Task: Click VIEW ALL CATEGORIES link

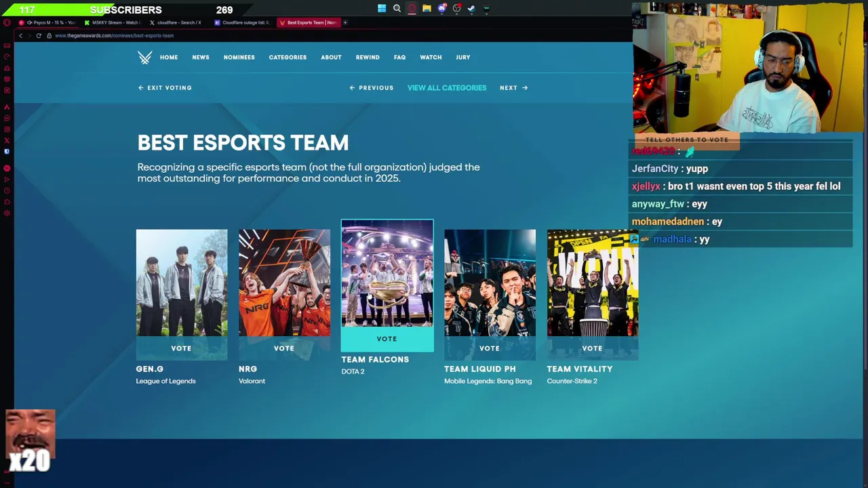Action: click(x=447, y=87)
